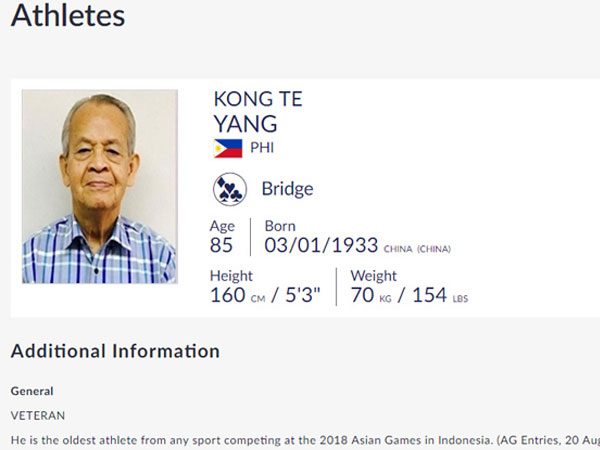The width and height of the screenshot is (600, 450).
Task: Click the PHI country code
Action: tap(262, 148)
